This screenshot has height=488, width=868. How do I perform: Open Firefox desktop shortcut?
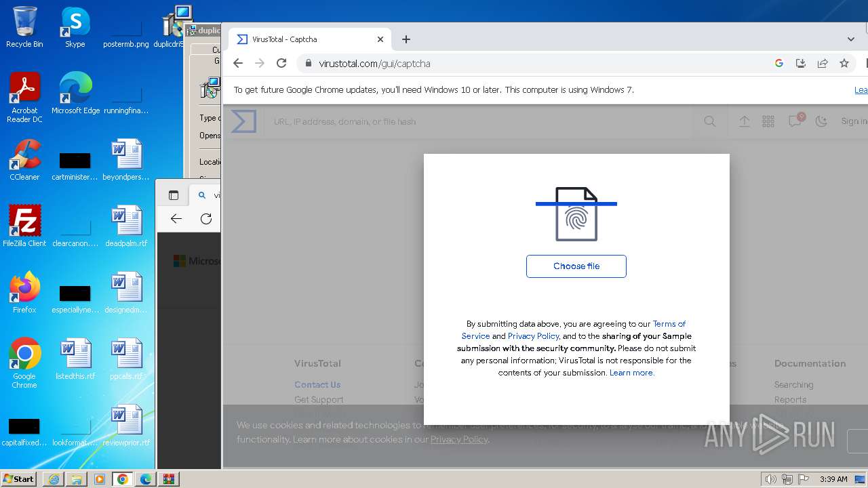click(x=24, y=293)
